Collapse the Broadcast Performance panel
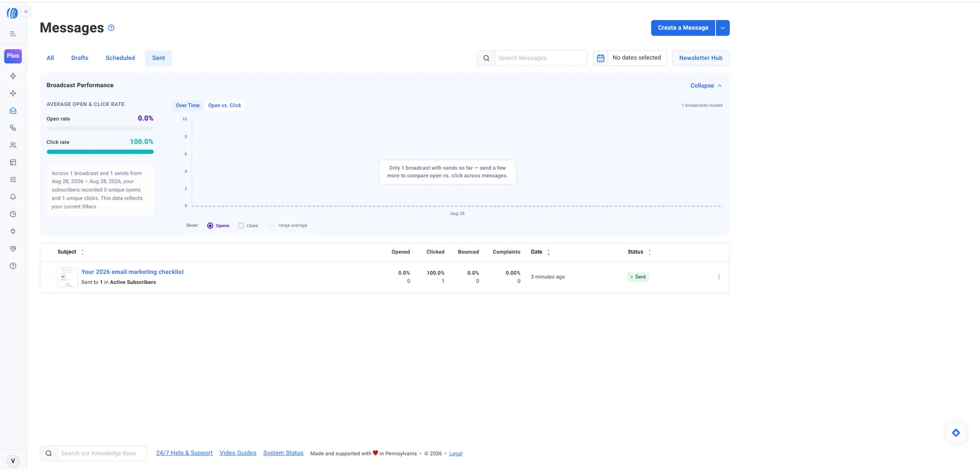Viewport: 980px width, 470px height. pos(706,86)
